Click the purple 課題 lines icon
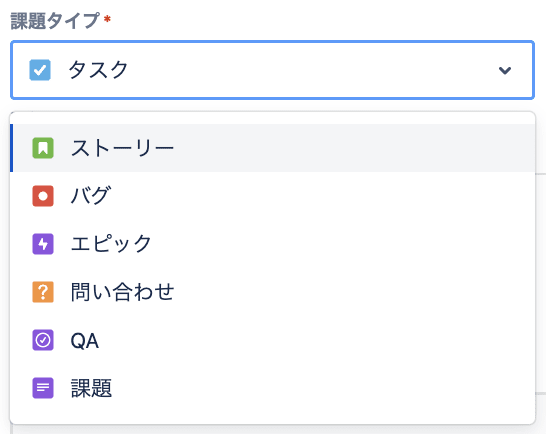Image resolution: width=546 pixels, height=434 pixels. 43,388
